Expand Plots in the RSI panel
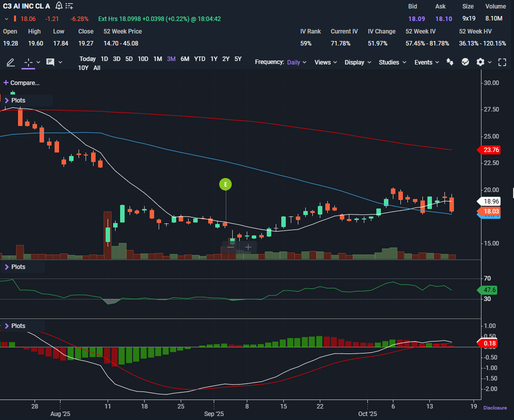514x420 pixels. click(15, 267)
